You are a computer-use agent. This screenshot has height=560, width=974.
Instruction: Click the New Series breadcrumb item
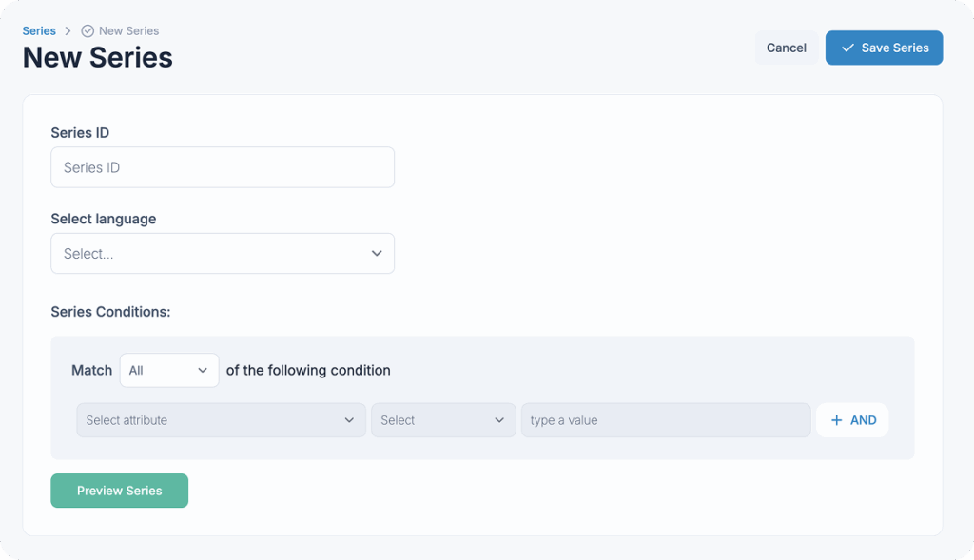(128, 31)
